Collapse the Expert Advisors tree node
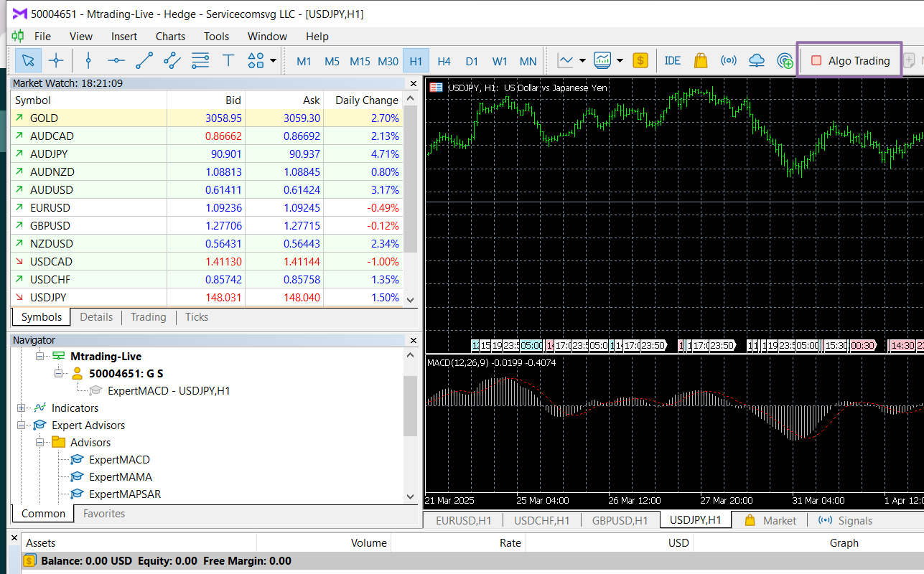 pos(22,425)
